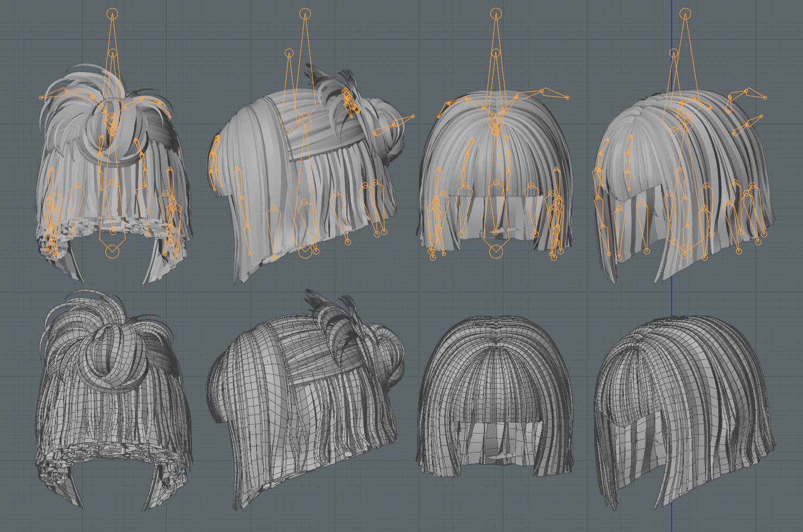Click far-left bone tip of first model's armature
The image size is (803, 532).
41,97
